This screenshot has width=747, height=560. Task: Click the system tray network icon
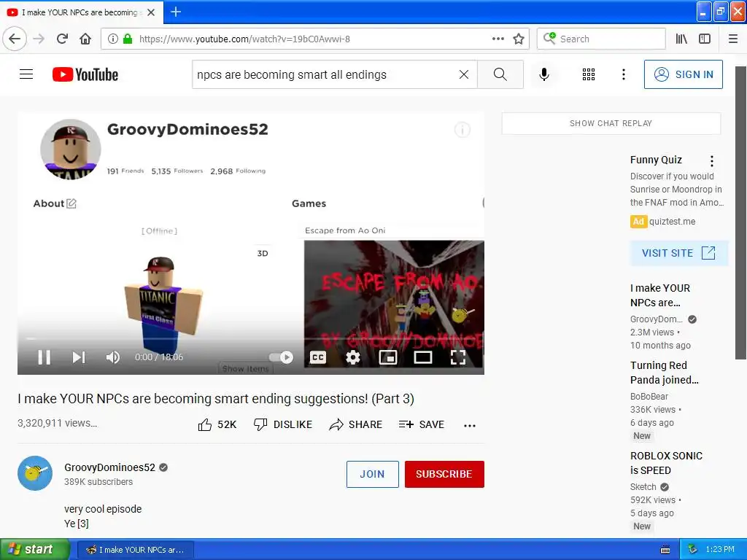point(693,550)
